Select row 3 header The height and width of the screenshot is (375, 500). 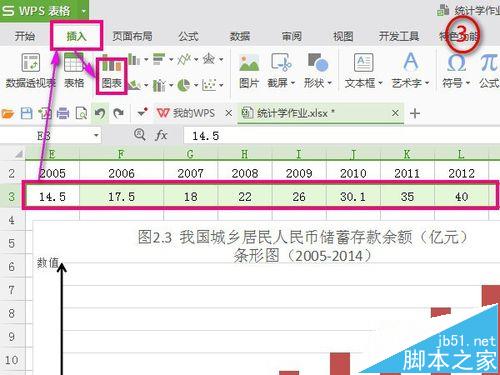(x=12, y=196)
